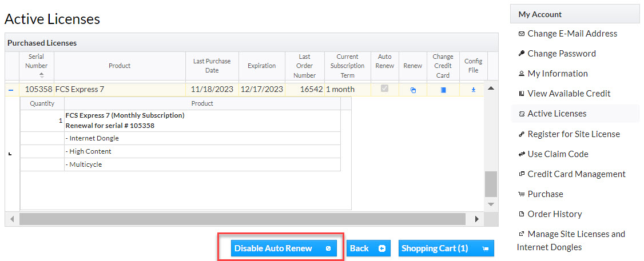Viewport: 644px width, 261px height.
Task: Sort by Serial Number using the sort arrows
Action: click(x=41, y=75)
